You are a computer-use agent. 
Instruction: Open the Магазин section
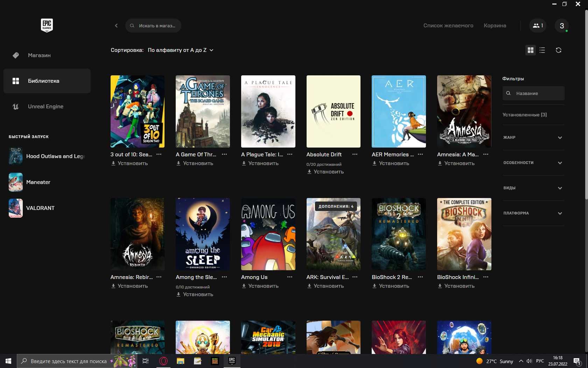(47, 55)
